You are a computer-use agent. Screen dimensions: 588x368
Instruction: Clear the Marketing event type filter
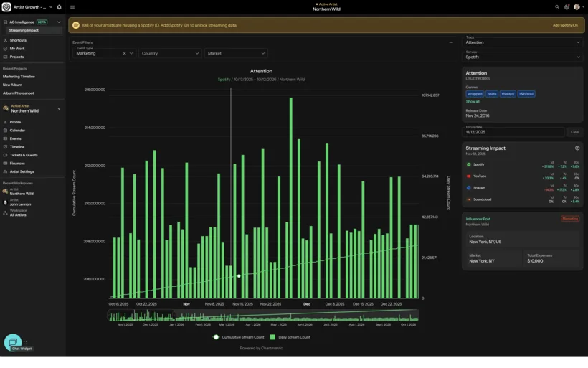click(x=125, y=53)
